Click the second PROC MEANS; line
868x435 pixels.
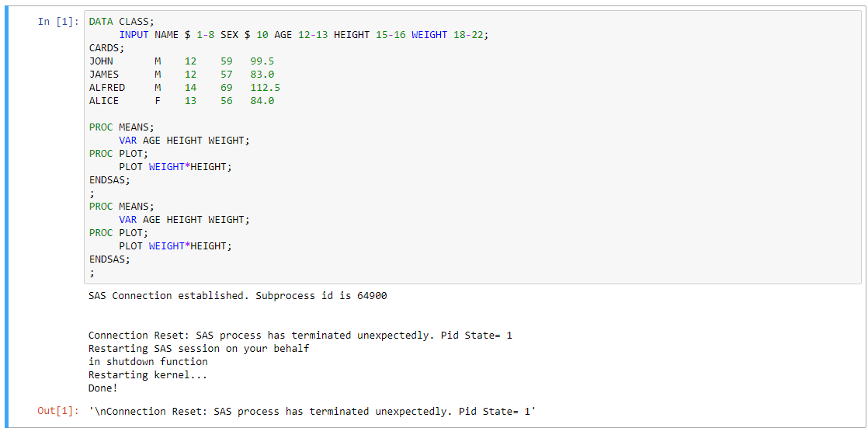tap(122, 206)
